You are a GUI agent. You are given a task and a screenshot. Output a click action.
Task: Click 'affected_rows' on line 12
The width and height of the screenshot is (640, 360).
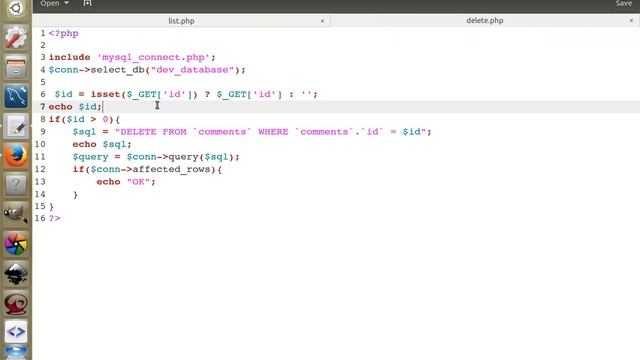tap(171, 169)
